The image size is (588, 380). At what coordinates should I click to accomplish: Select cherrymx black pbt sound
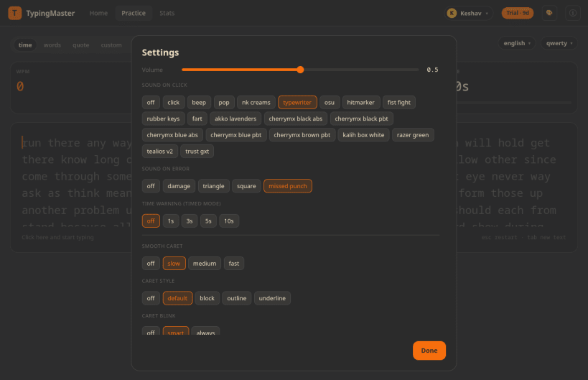pyautogui.click(x=362, y=119)
